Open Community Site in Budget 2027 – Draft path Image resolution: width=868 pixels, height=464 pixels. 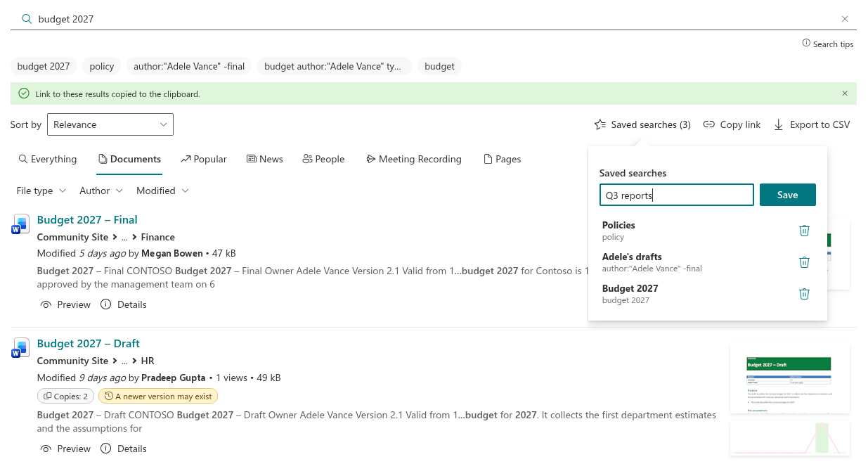[x=72, y=361]
